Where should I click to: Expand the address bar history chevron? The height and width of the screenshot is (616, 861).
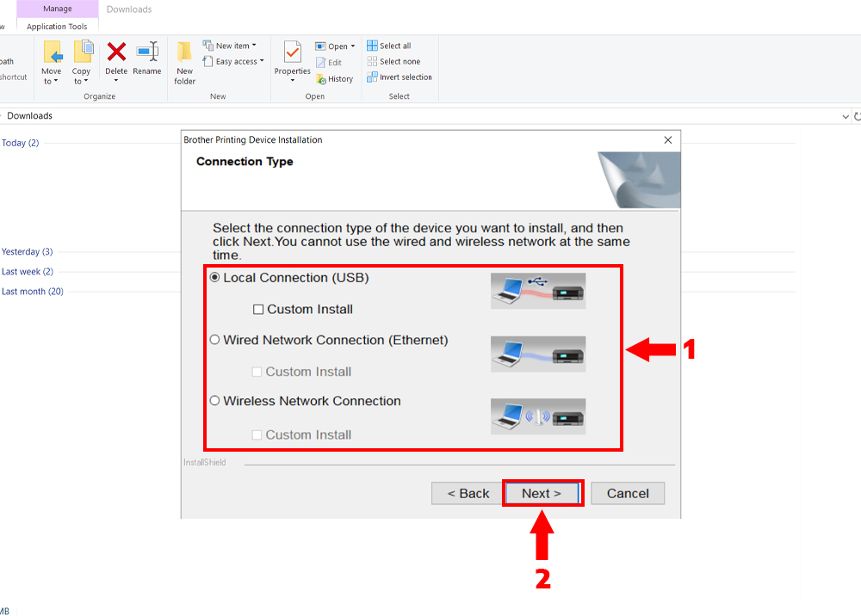846,116
